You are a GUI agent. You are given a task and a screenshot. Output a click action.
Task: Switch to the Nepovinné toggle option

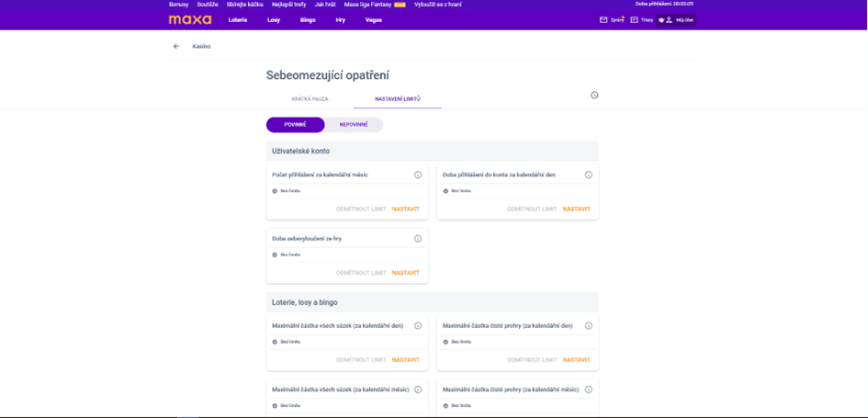(354, 125)
